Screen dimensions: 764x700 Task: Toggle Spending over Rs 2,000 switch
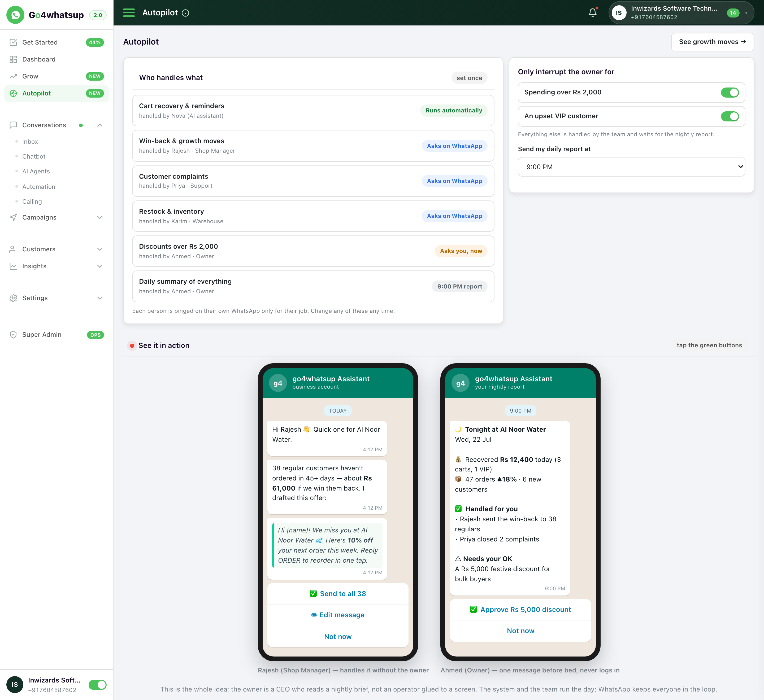tap(730, 93)
